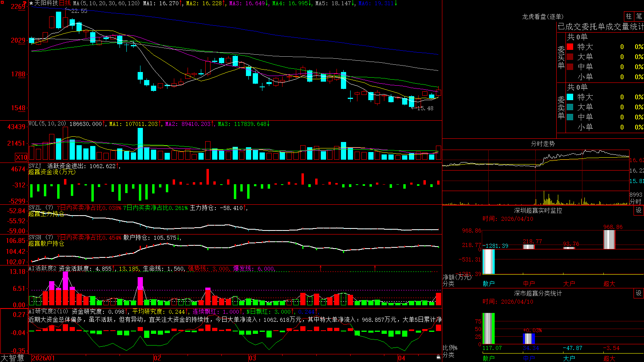The height and width of the screenshot is (362, 644).
Task: Click the 资金研究度: 0.098 value
Action: pos(99,311)
